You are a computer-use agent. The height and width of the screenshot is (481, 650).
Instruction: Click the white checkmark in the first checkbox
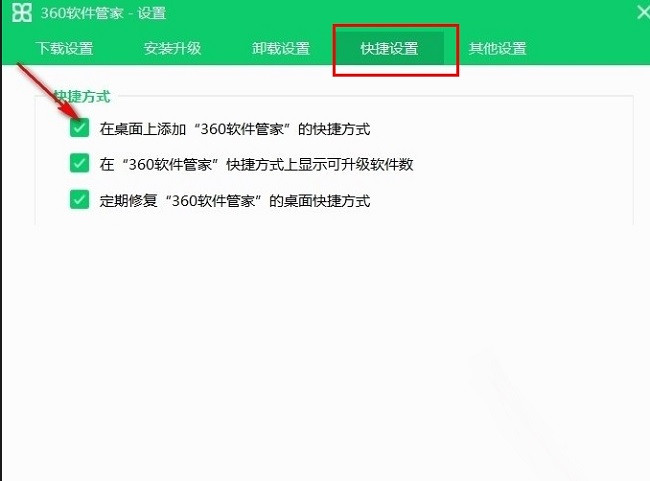(79, 127)
